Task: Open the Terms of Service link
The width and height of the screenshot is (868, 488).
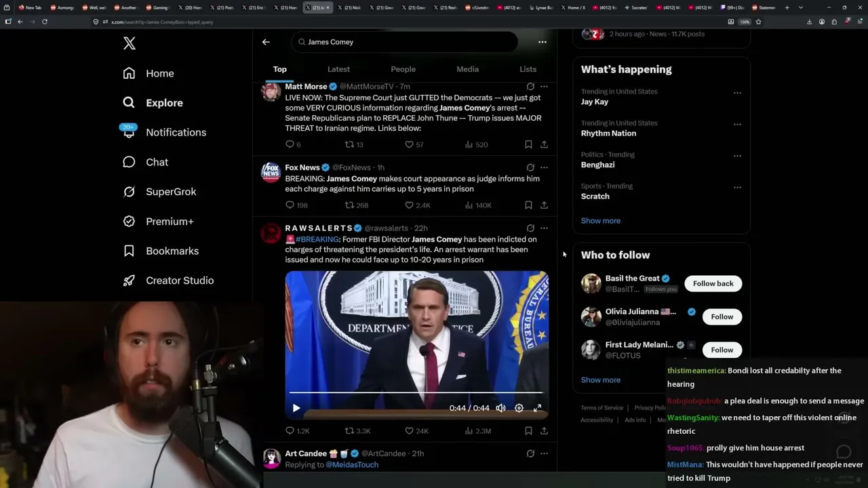Action: (x=601, y=408)
